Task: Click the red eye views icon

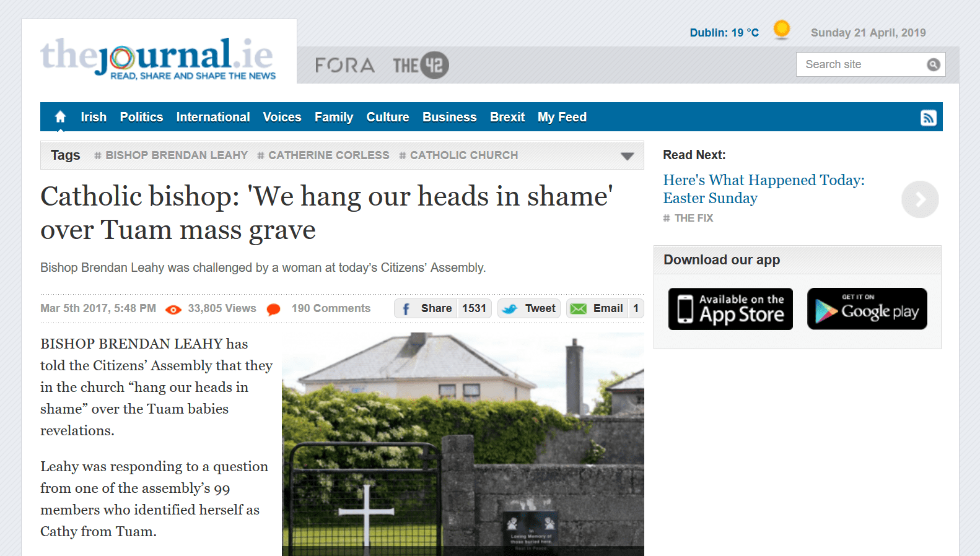Action: [x=173, y=310]
